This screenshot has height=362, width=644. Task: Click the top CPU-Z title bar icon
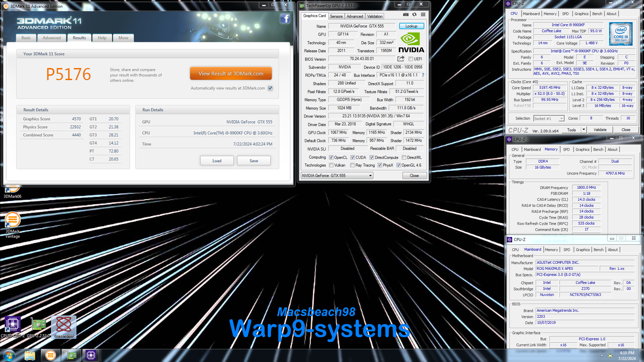[x=508, y=4]
